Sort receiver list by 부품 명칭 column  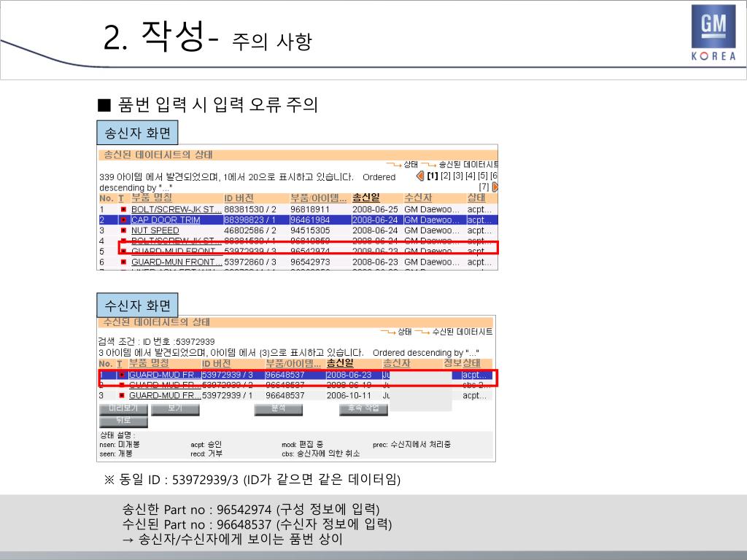tap(149, 363)
